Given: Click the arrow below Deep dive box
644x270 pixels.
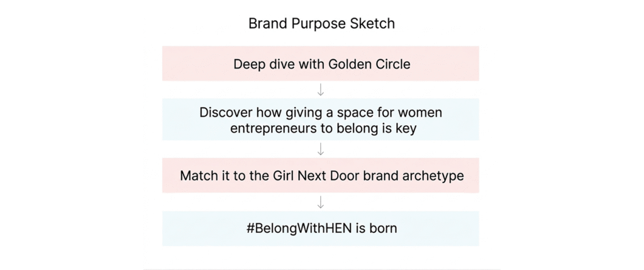Looking at the screenshot, I should tap(321, 89).
